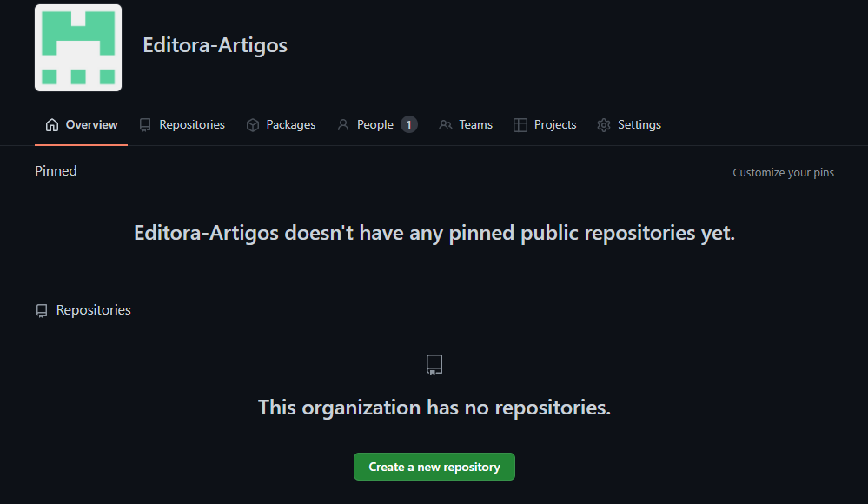Click the teams icon beside Teams
868x504 pixels.
pos(446,125)
